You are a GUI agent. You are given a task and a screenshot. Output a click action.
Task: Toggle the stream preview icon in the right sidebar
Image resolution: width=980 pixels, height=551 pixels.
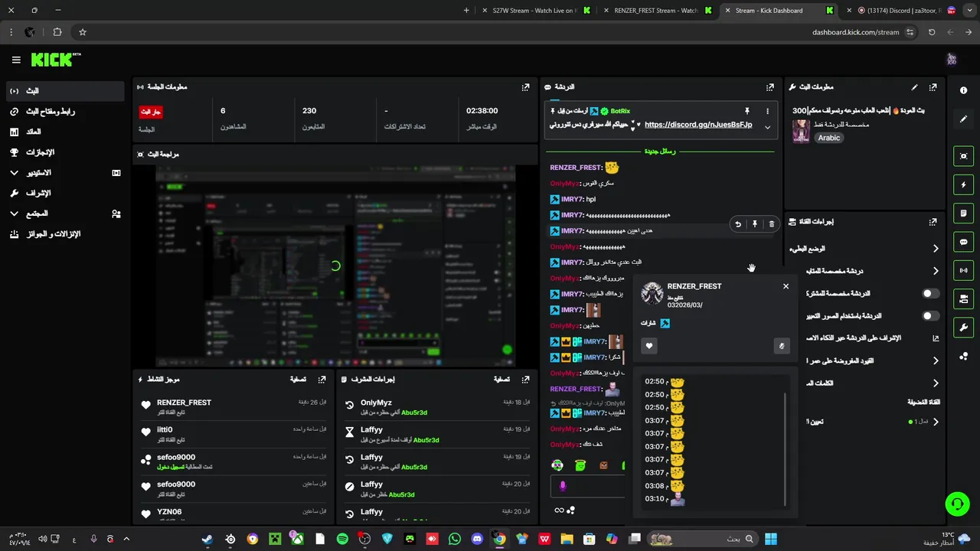pyautogui.click(x=963, y=156)
